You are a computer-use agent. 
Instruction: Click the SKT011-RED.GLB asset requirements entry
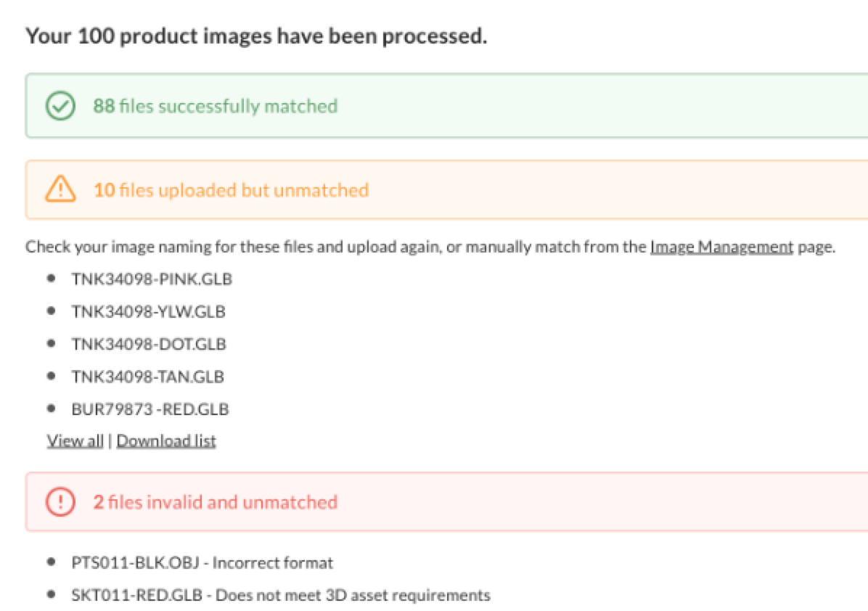(x=281, y=596)
